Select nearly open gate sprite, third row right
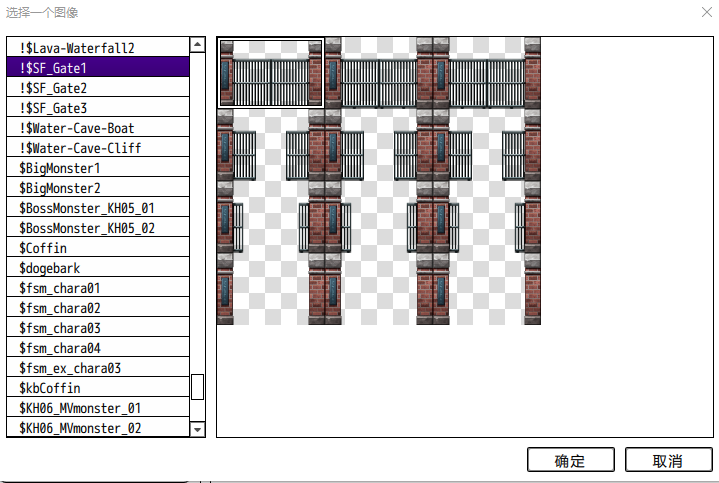Screen dimensions: 719x483 click(487, 217)
